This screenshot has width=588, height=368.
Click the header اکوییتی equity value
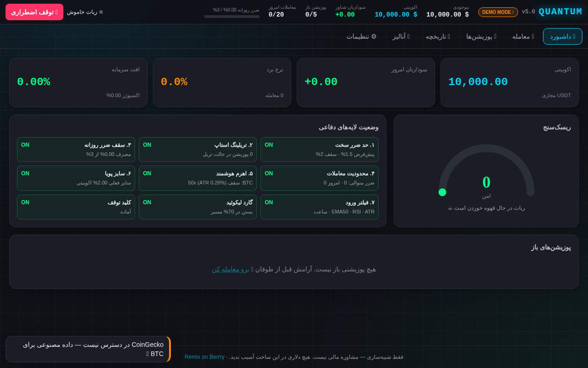(x=396, y=15)
